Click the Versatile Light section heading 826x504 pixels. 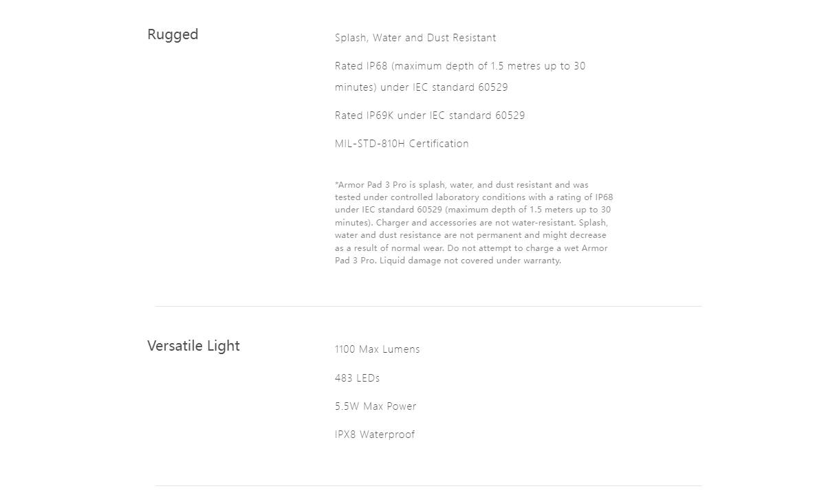pyautogui.click(x=193, y=346)
